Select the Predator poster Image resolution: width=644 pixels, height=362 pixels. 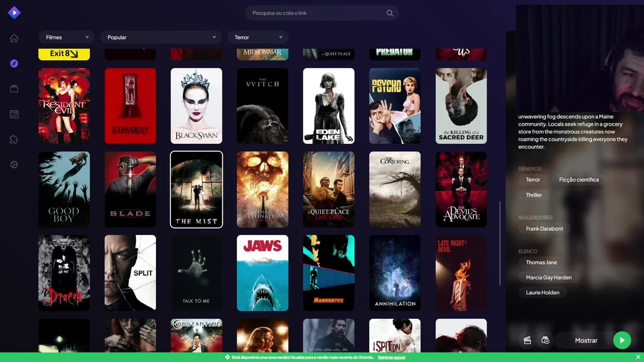395,54
